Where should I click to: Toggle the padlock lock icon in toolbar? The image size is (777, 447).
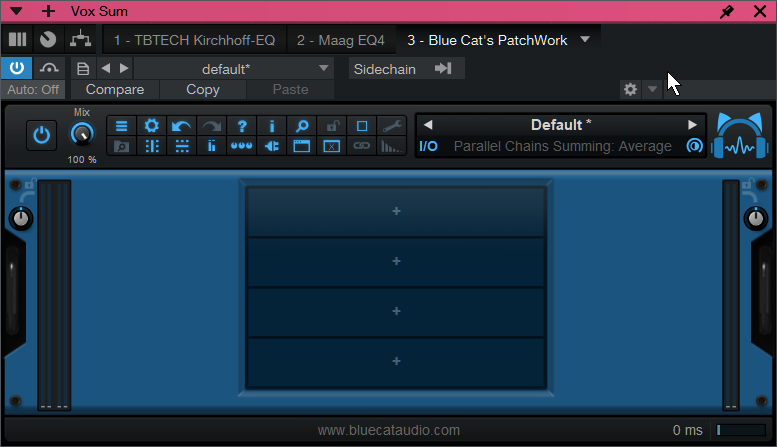[x=332, y=126]
